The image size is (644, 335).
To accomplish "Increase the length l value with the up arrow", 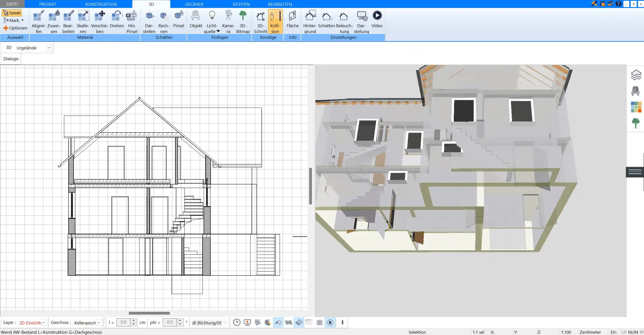I will pos(134,320).
